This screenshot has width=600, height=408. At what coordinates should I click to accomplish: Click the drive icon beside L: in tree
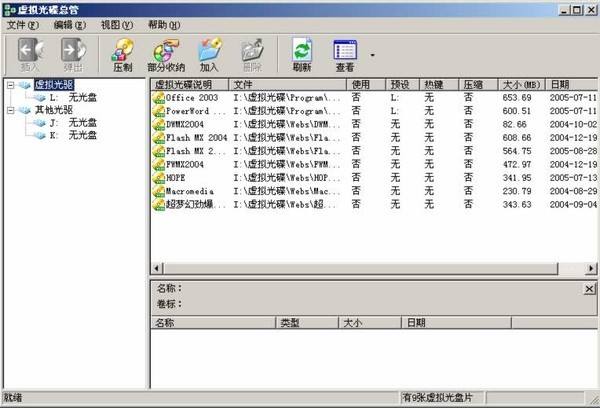pos(39,98)
